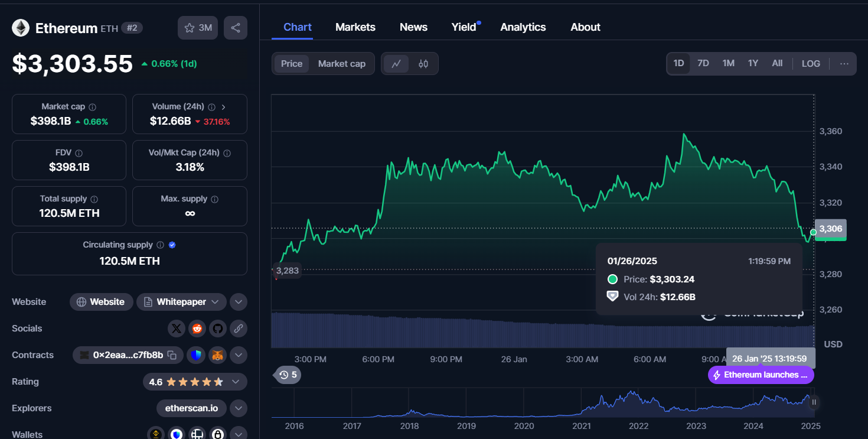This screenshot has height=439, width=868.
Task: Copy the contract address 0x2eaa...c7fb8b
Action: (x=172, y=355)
